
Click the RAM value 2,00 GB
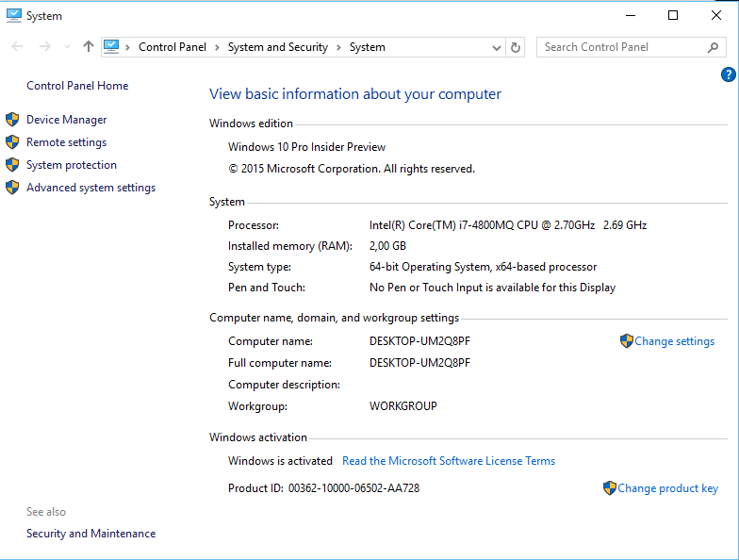pyautogui.click(x=387, y=246)
